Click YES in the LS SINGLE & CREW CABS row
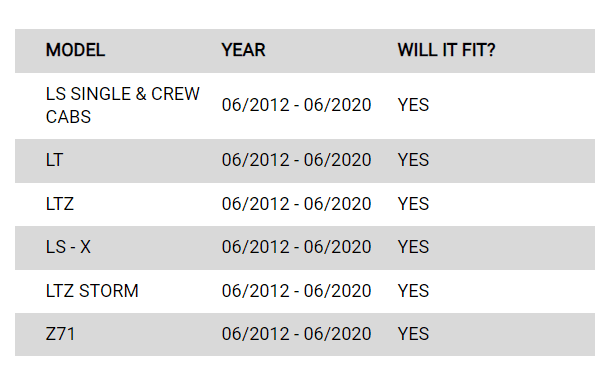The width and height of the screenshot is (608, 369). tap(413, 105)
